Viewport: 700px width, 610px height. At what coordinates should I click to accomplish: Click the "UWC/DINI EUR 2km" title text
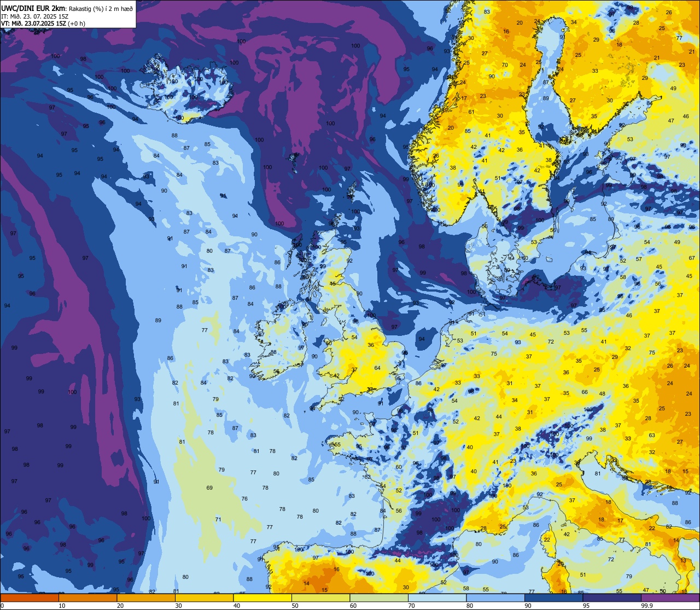tap(33, 8)
